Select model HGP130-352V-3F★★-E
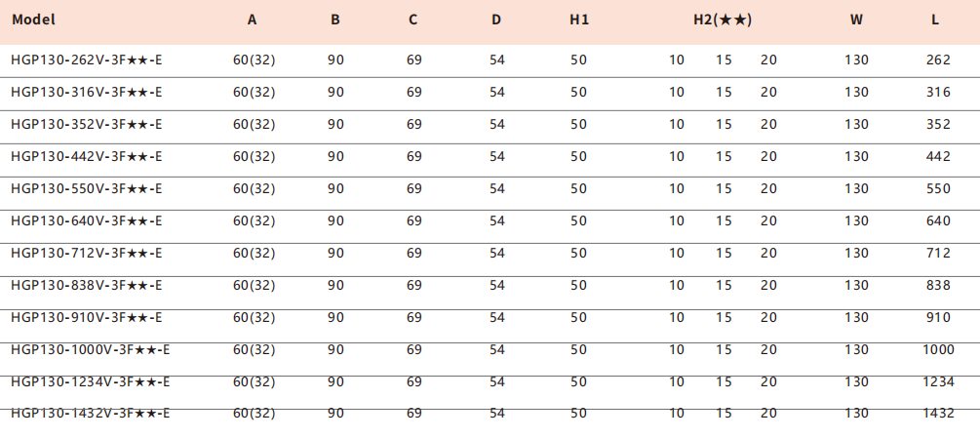The width and height of the screenshot is (980, 439). [87, 125]
